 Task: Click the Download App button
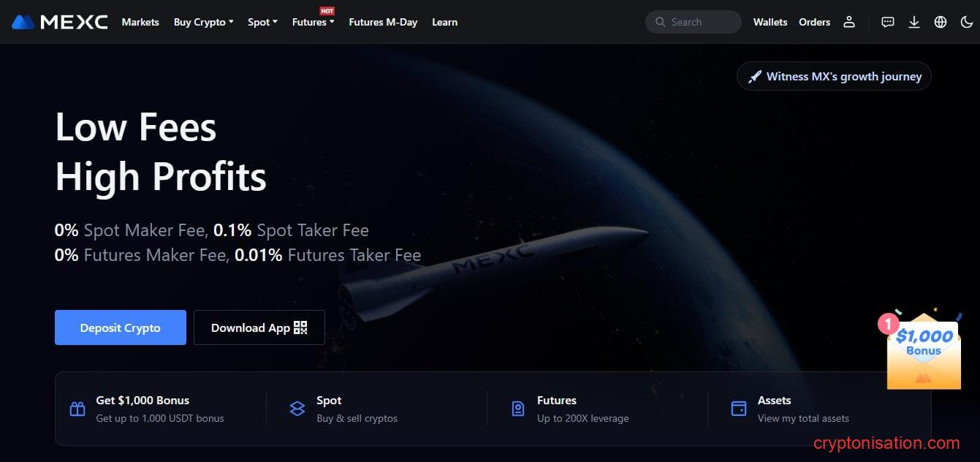pos(259,327)
